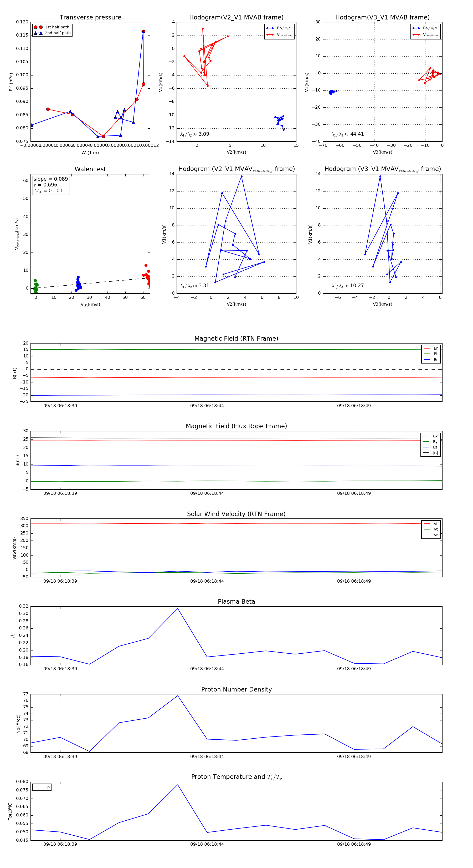
Task: Click the "V_A(km/s)" x-axis label
Action: tap(90, 305)
